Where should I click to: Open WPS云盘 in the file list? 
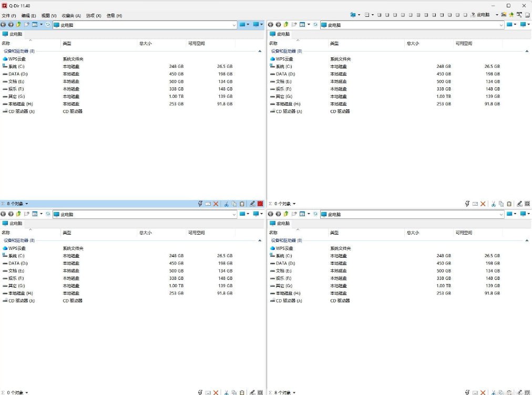[x=16, y=59]
